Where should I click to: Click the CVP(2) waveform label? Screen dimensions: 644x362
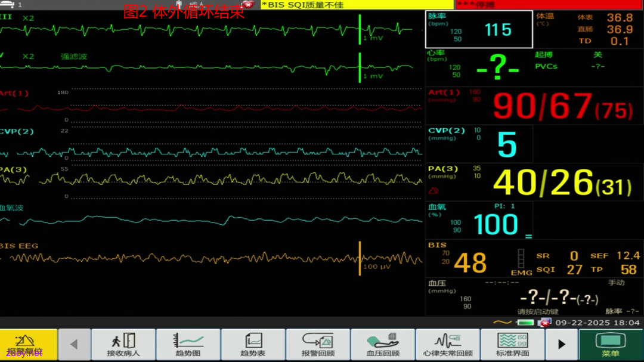coord(17,131)
